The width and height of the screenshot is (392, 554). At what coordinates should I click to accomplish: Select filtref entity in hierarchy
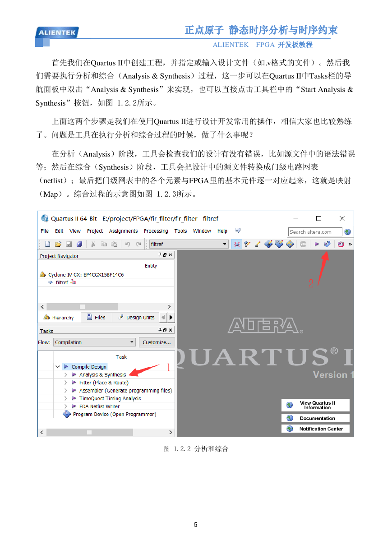62,282
